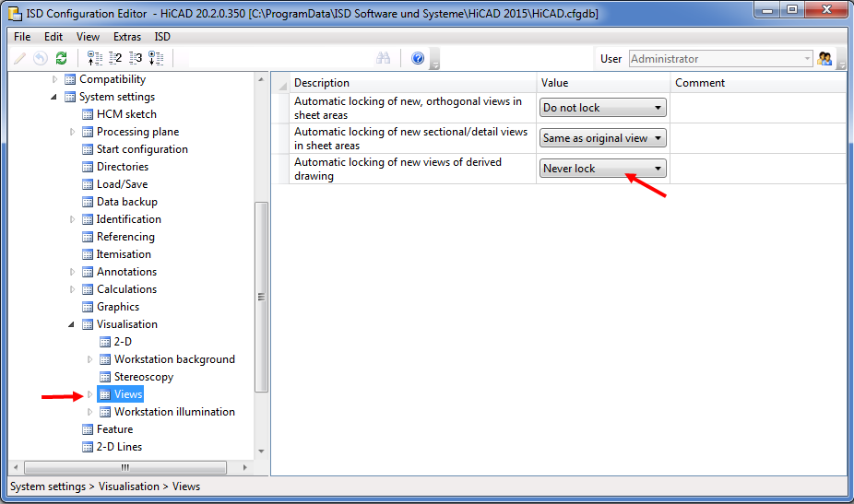Click the Stereoscopy table icon
854x504 pixels.
click(105, 377)
